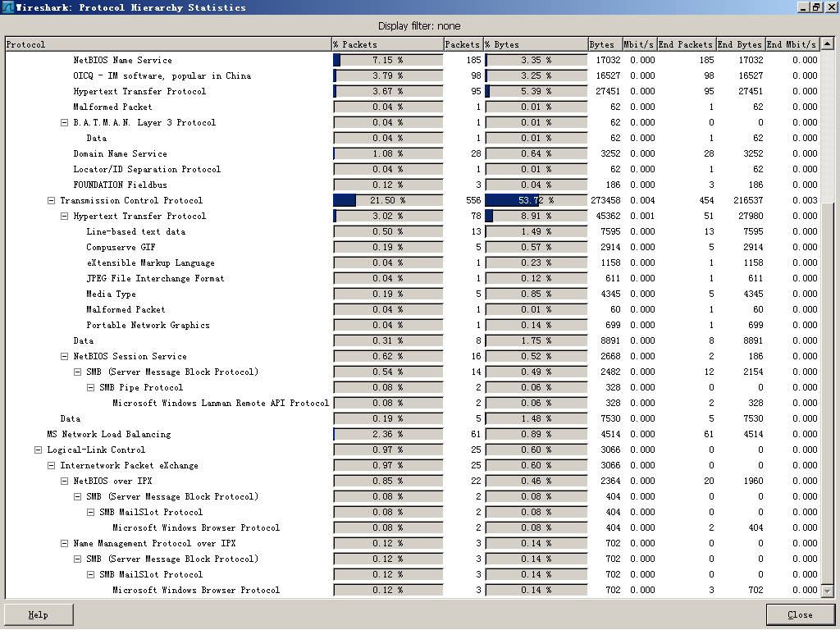The height and width of the screenshot is (630, 840).
Task: Sort by End Packets column header
Action: [x=686, y=44]
